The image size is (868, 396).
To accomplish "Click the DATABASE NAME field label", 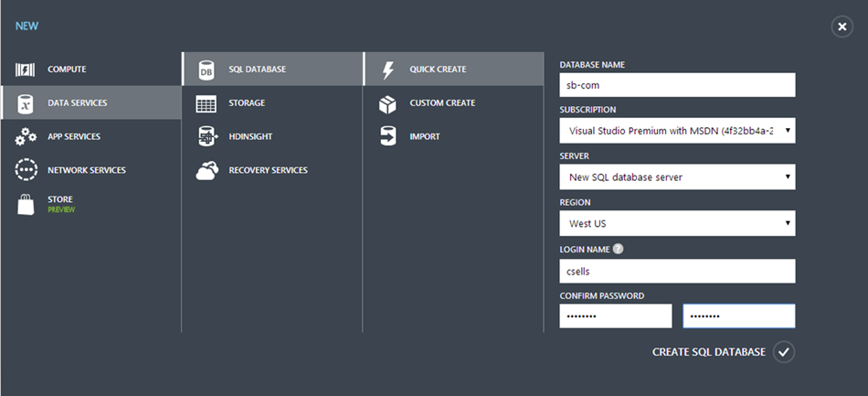I will point(592,65).
